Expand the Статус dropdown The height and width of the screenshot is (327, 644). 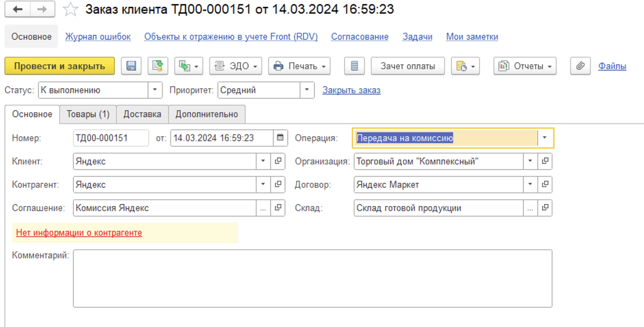pos(155,90)
